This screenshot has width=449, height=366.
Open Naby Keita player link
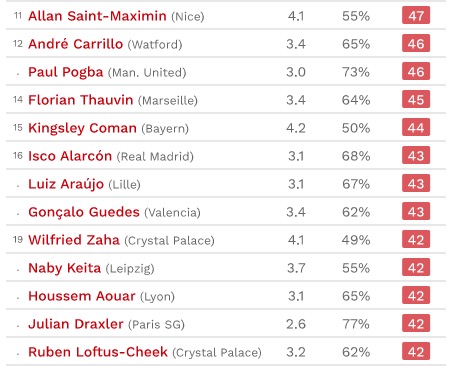point(65,268)
